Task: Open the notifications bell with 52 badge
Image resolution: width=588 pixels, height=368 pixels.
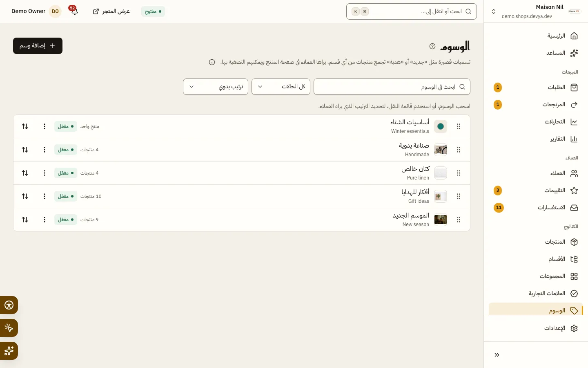Action: (x=74, y=11)
